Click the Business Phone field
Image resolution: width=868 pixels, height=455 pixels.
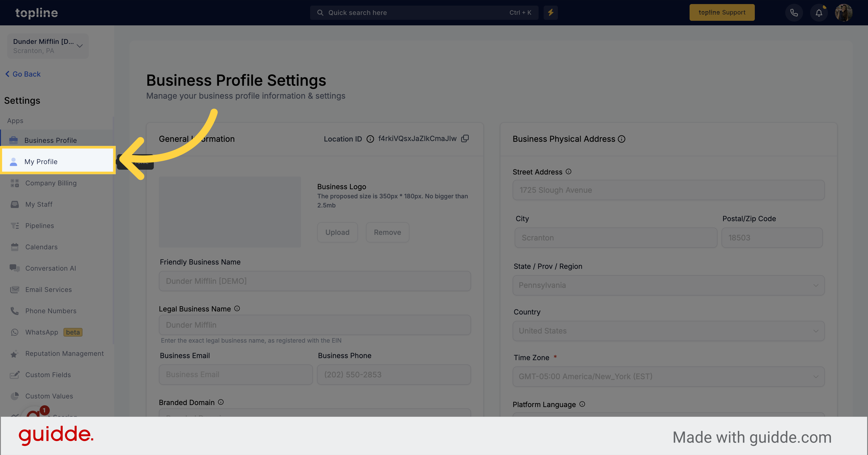[394, 375]
